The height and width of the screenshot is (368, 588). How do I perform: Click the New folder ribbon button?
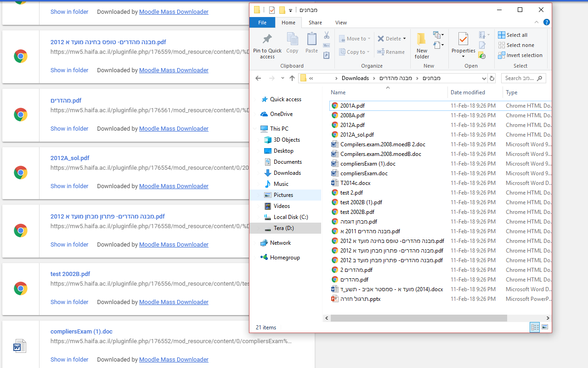tap(422, 46)
